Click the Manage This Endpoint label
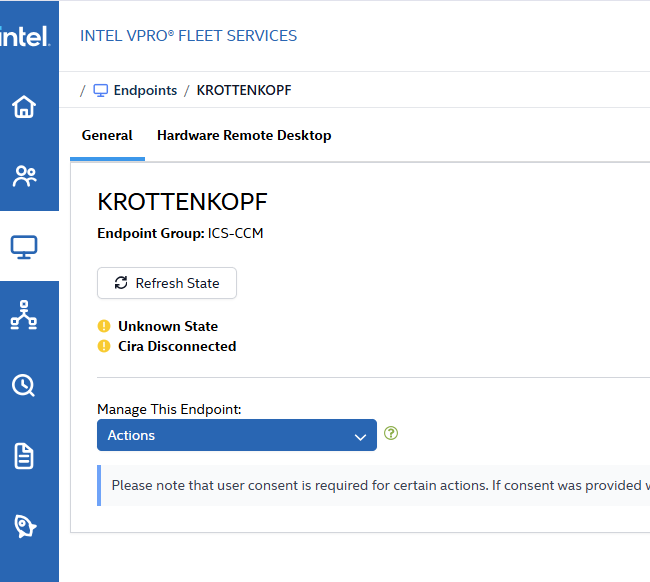This screenshot has height=582, width=650. pyautogui.click(x=169, y=410)
